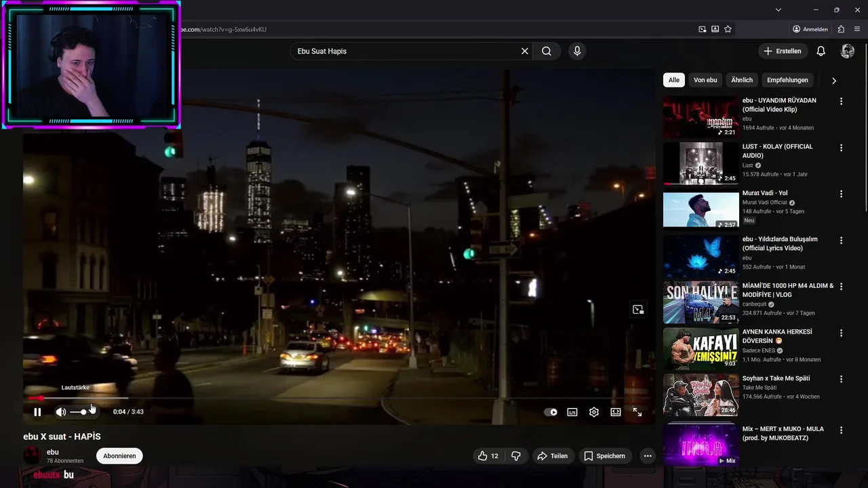Open Murat Vadi - Yol thumbnail
The image size is (868, 488).
click(701, 209)
